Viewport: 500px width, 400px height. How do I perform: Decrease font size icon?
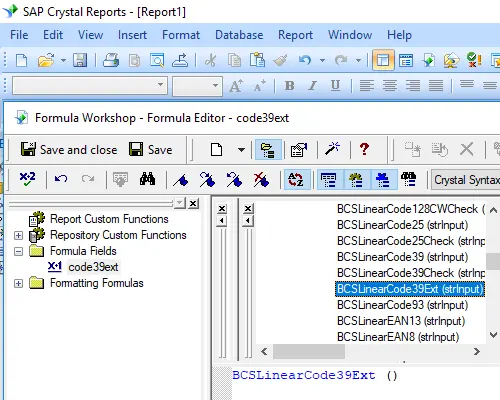point(259,86)
